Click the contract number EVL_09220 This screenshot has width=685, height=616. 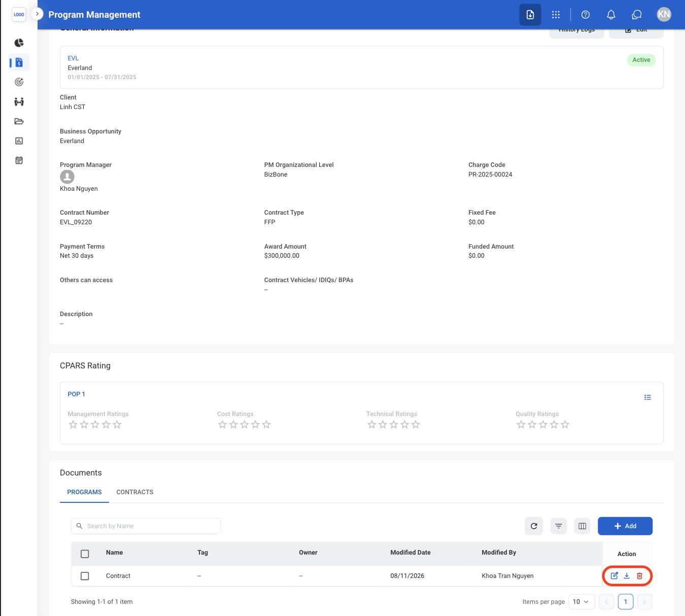76,222
